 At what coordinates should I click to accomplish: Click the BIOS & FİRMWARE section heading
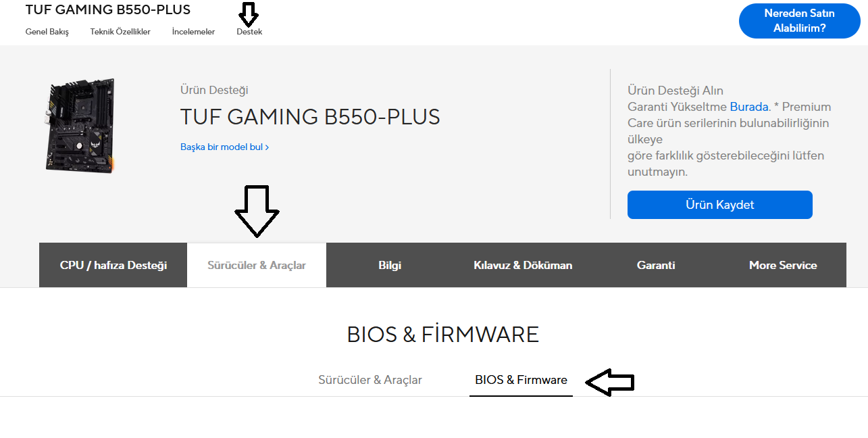pyautogui.click(x=443, y=334)
